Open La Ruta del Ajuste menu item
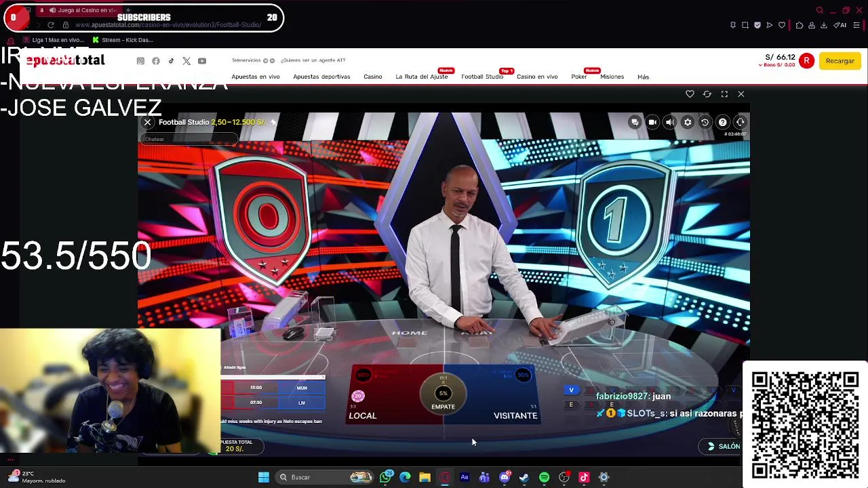 point(422,77)
